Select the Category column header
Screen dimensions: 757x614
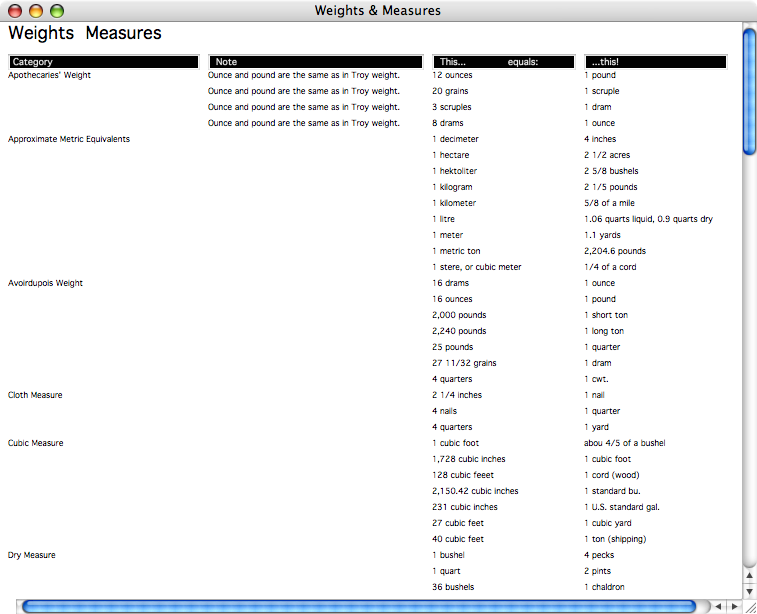point(103,62)
